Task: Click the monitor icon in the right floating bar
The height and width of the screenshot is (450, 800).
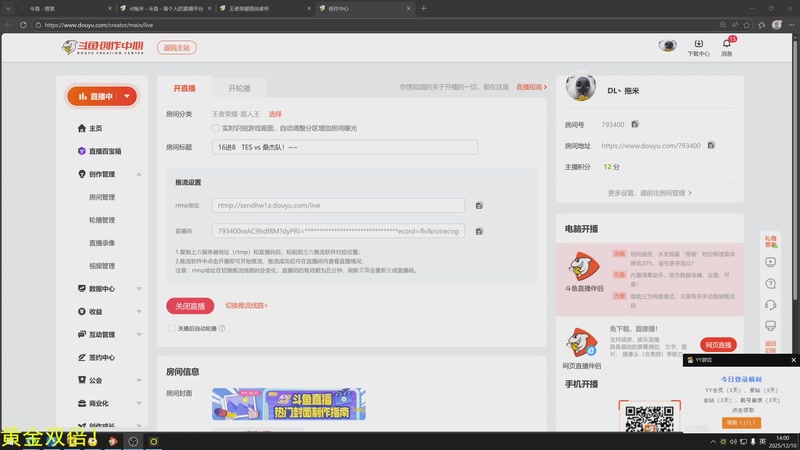Action: [x=770, y=326]
